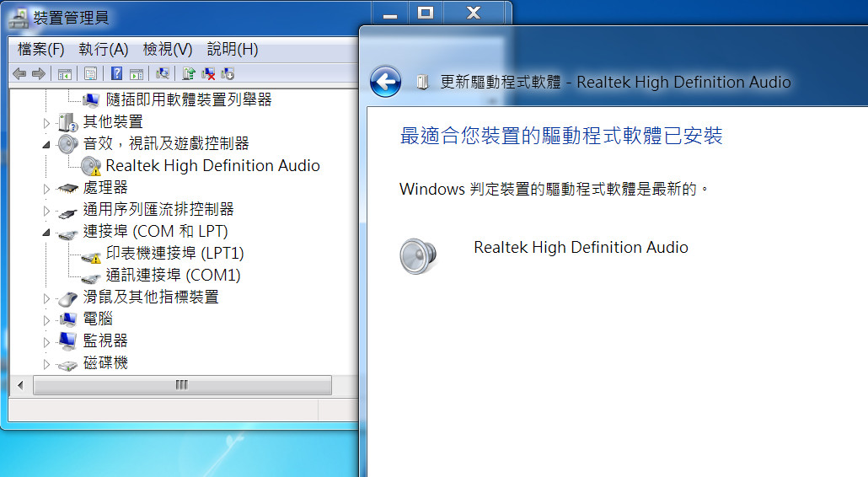
Task: Click Scan for hardware changes toolbar icon
Action: click(x=162, y=73)
